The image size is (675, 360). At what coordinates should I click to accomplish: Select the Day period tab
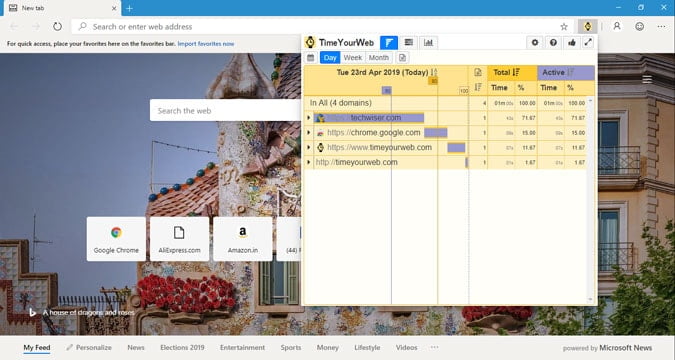(x=330, y=58)
